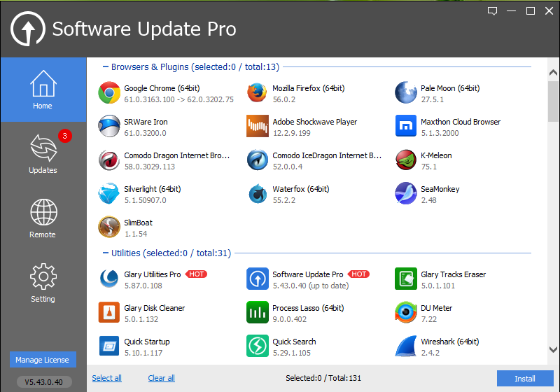
Task: Click the DU Meter eye icon
Action: (x=406, y=312)
